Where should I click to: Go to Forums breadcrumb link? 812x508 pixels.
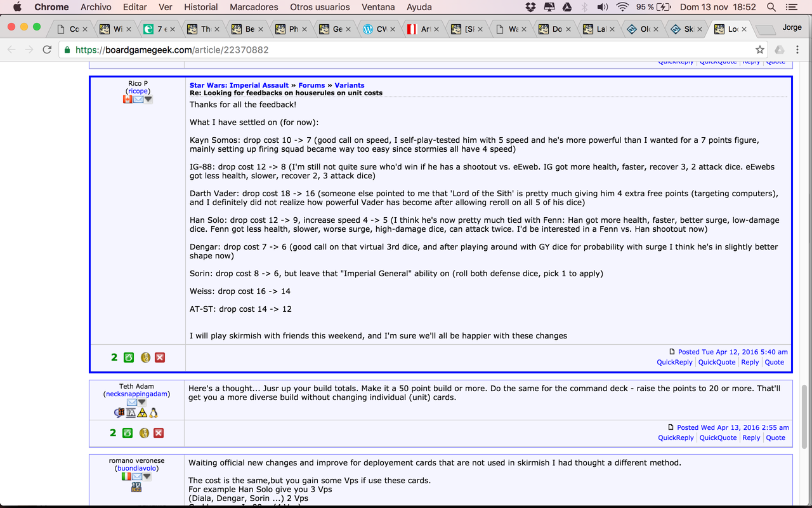pyautogui.click(x=311, y=85)
